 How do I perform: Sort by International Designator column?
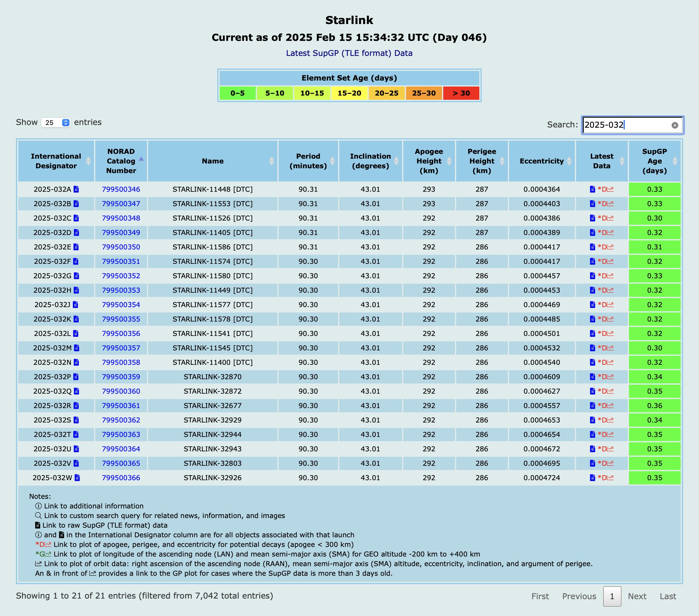[x=56, y=161]
